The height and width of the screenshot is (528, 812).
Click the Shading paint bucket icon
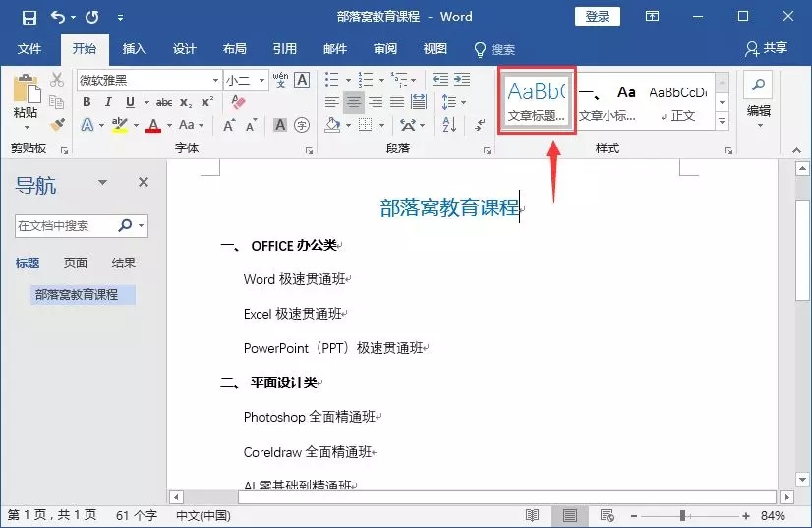(332, 125)
